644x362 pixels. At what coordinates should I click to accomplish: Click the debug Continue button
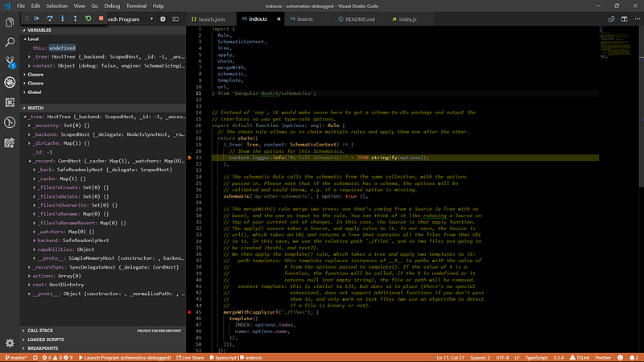pyautogui.click(x=36, y=19)
